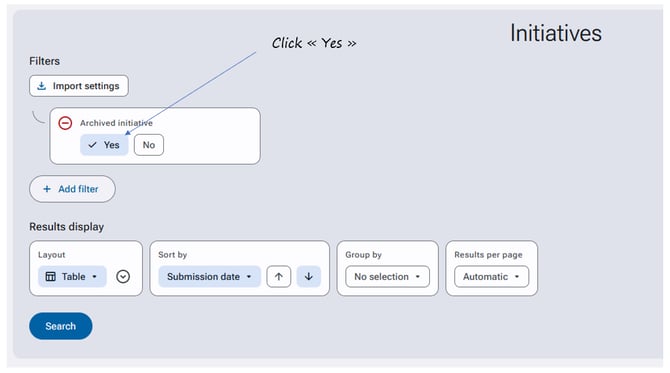Click the download icon in Import settings
The image size is (670, 373).
(41, 86)
